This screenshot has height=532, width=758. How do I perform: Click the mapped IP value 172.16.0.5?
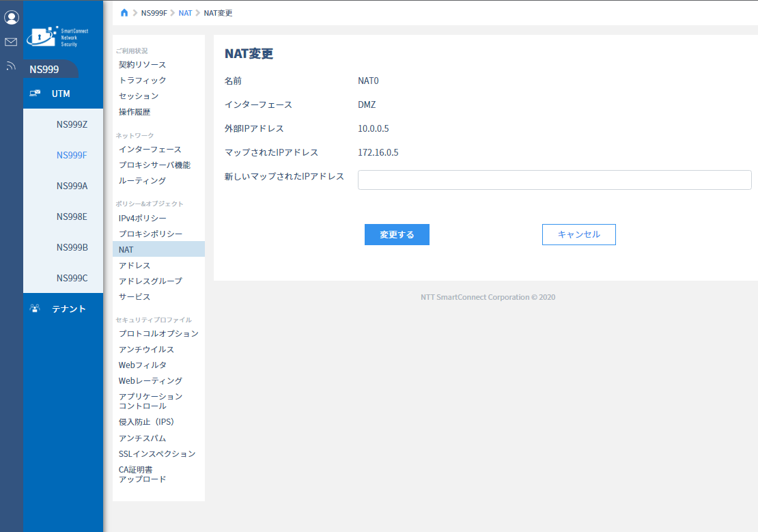378,152
